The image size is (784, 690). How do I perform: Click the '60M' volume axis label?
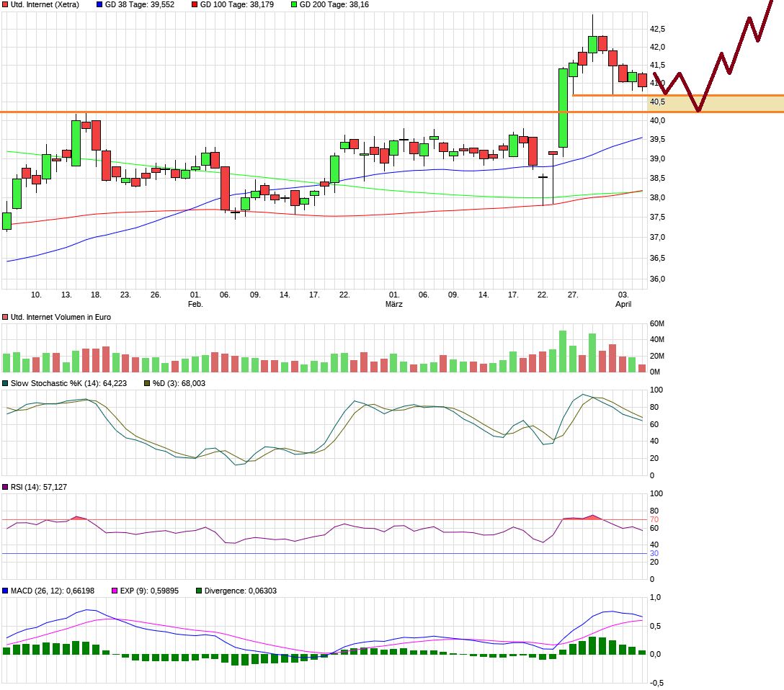[657, 324]
